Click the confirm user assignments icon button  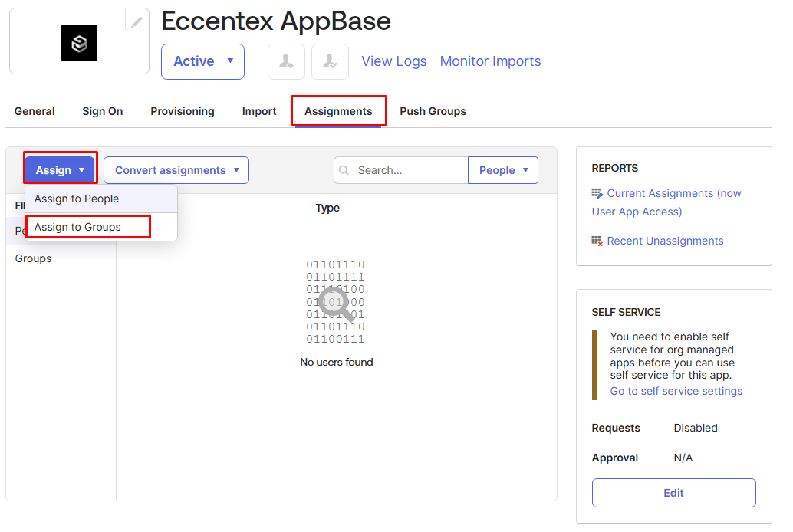(331, 61)
